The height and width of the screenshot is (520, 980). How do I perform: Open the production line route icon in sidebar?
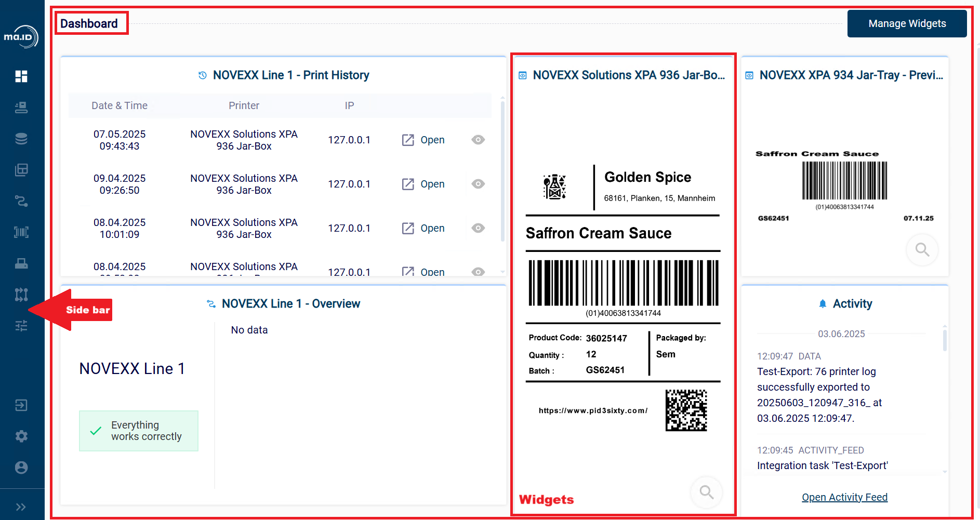click(21, 201)
